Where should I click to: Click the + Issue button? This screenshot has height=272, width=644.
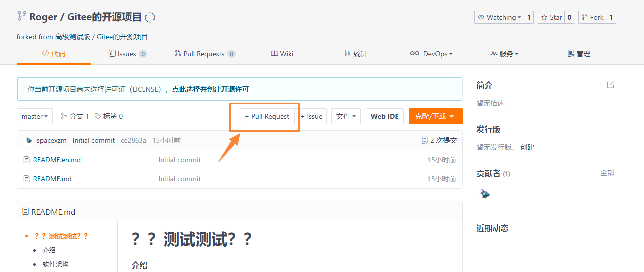pos(312,116)
